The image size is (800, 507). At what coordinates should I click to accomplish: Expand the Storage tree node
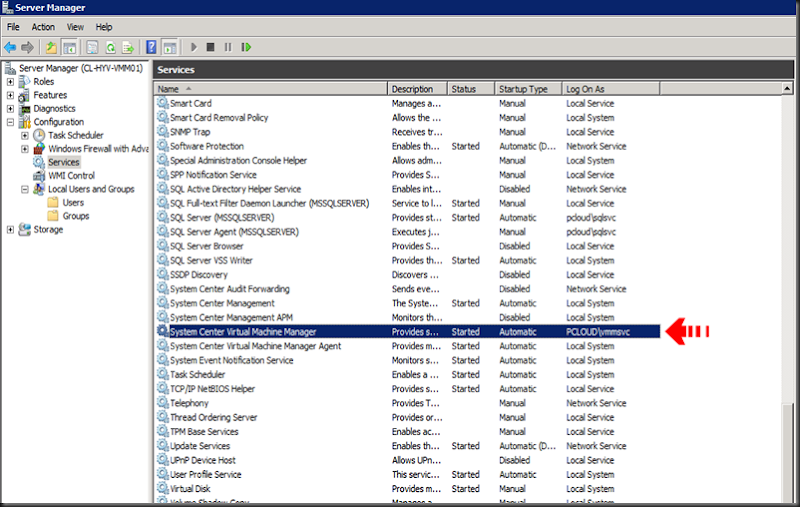(x=11, y=230)
